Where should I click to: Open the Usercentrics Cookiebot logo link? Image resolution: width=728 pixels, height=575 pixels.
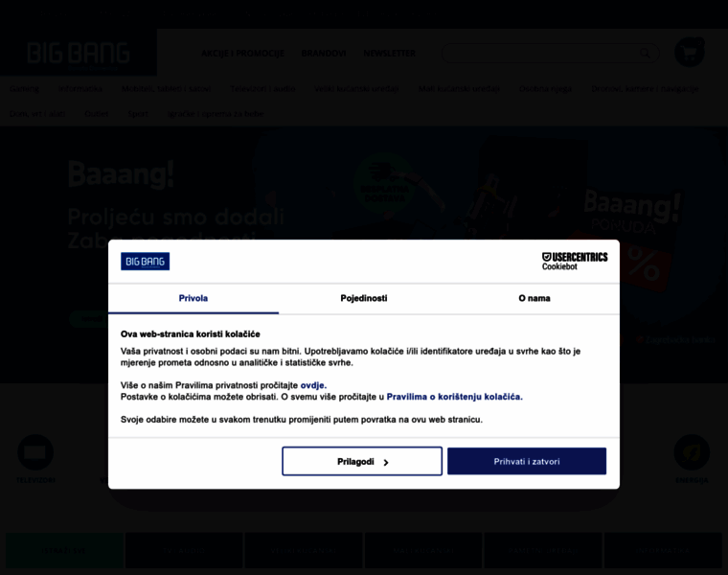click(x=575, y=261)
